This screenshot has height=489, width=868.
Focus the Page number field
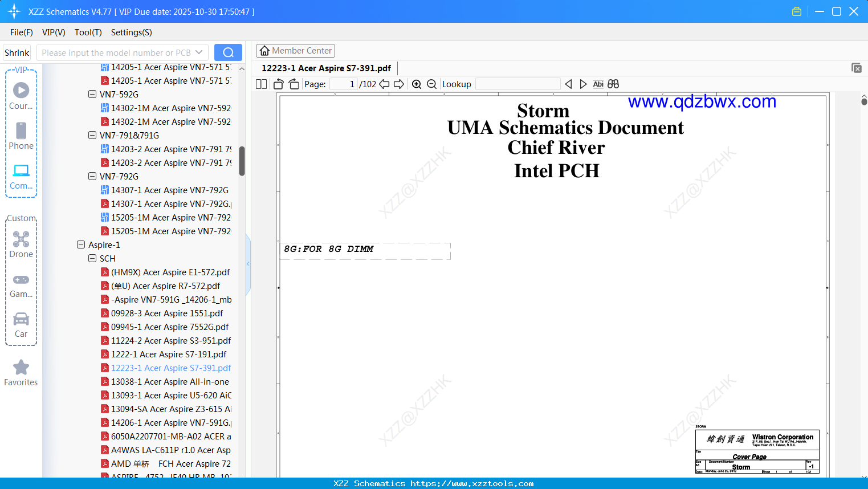point(344,84)
